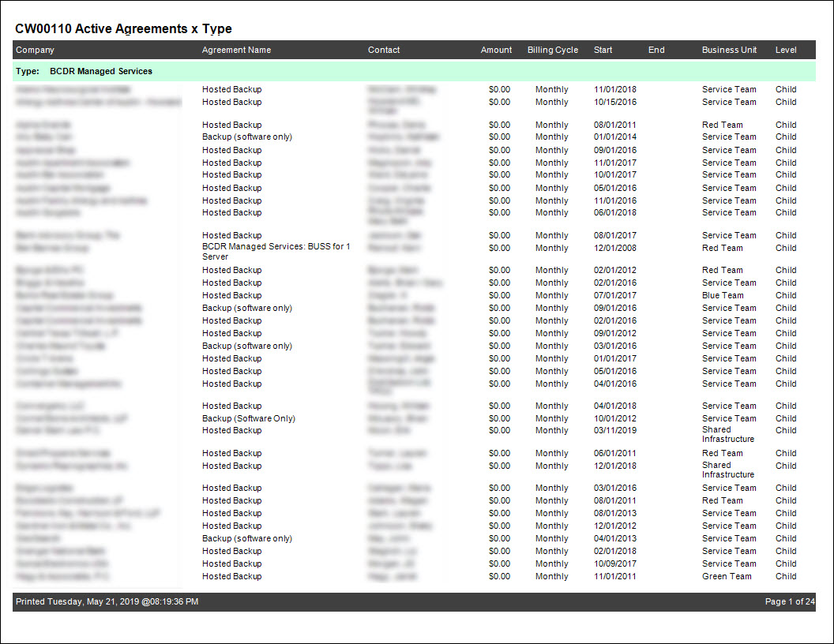The width and height of the screenshot is (834, 644).
Task: Click the Blue Team business unit cell
Action: (x=722, y=295)
